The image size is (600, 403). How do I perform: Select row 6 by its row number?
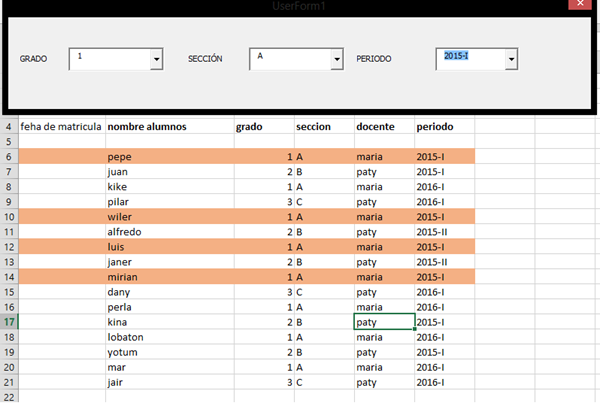(x=8, y=157)
